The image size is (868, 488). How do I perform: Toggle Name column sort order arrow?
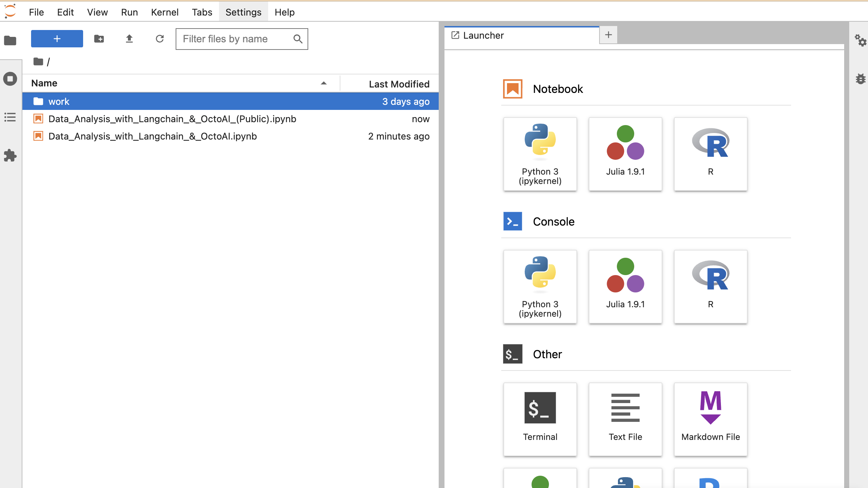click(x=324, y=83)
